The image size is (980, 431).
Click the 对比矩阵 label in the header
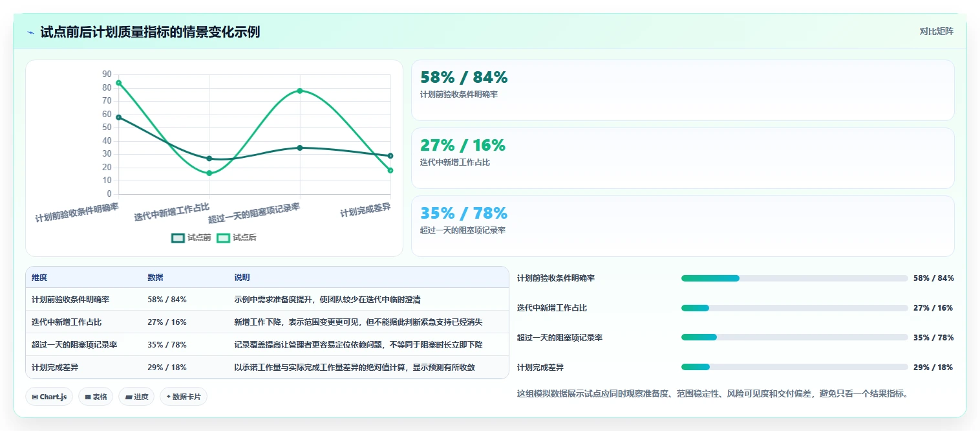936,31
